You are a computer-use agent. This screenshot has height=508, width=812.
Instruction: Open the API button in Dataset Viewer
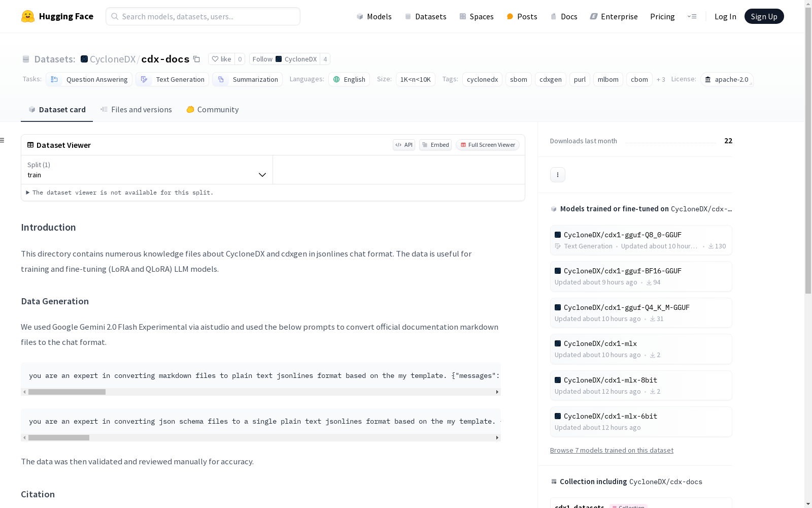pos(404,145)
